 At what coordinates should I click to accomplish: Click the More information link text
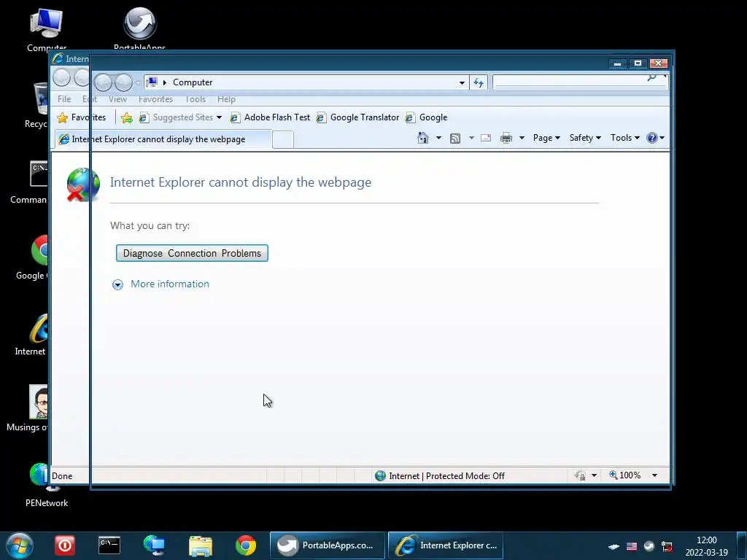point(169,284)
